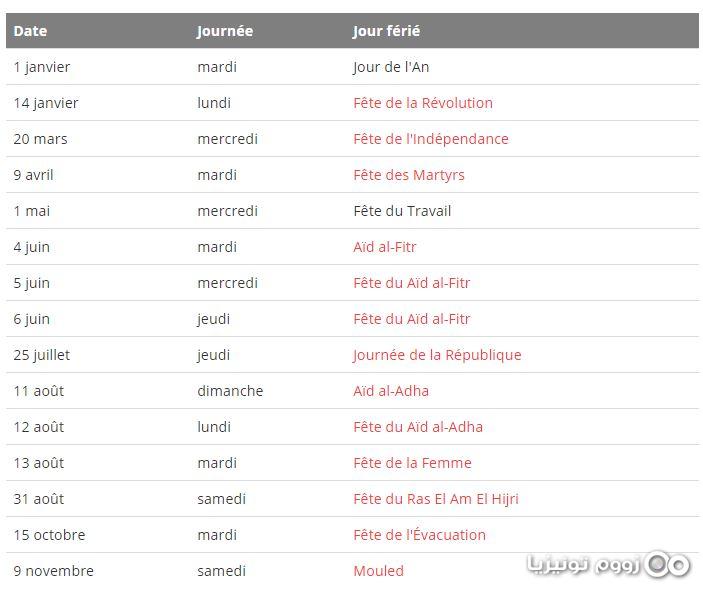Click the Fête du Travail table cell
This screenshot has width=703, height=593.
pos(402,211)
